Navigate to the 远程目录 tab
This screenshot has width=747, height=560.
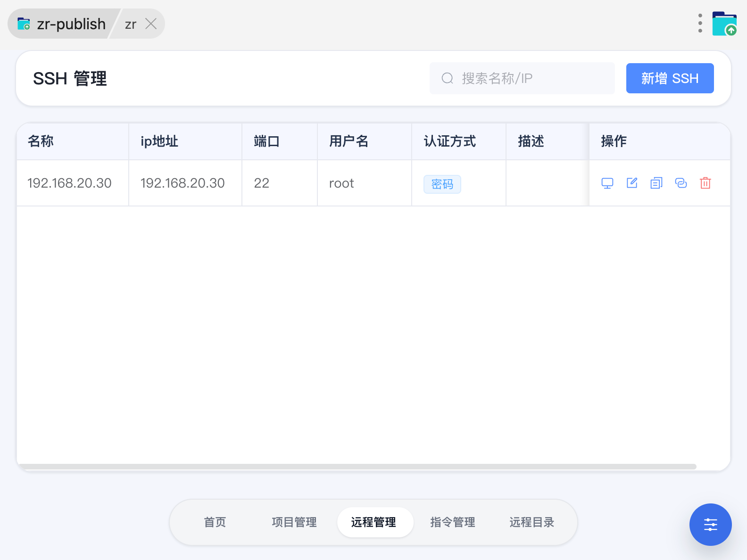[x=532, y=522]
